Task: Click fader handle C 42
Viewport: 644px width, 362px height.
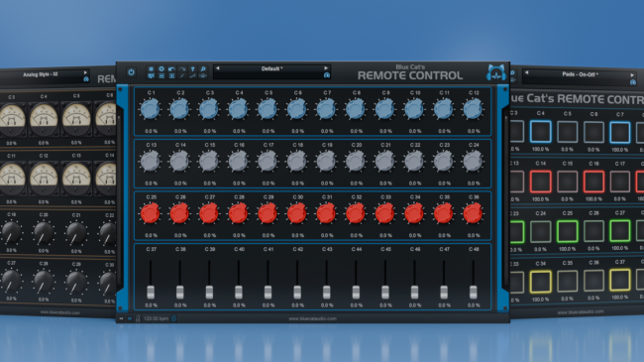Action: coord(297,292)
